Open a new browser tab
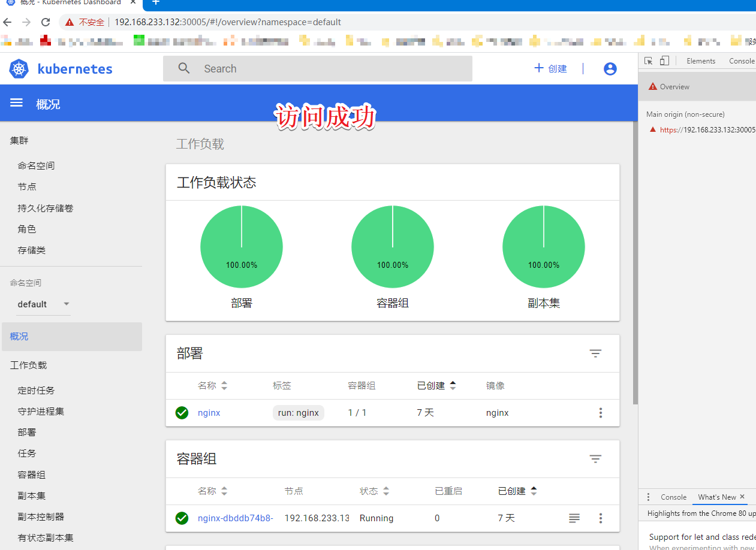The image size is (756, 550). 156,2
